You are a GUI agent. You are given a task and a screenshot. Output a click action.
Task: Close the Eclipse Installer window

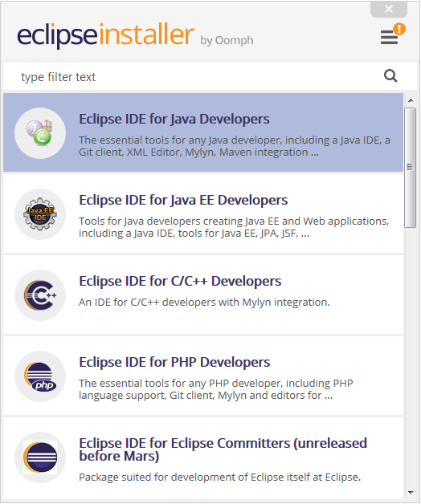[x=389, y=9]
